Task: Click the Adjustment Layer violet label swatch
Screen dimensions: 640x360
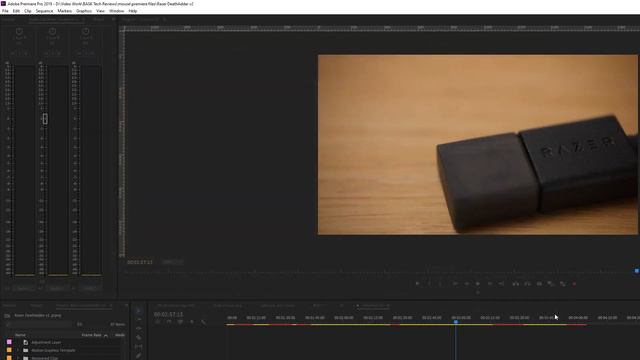Action: pyautogui.click(x=9, y=342)
